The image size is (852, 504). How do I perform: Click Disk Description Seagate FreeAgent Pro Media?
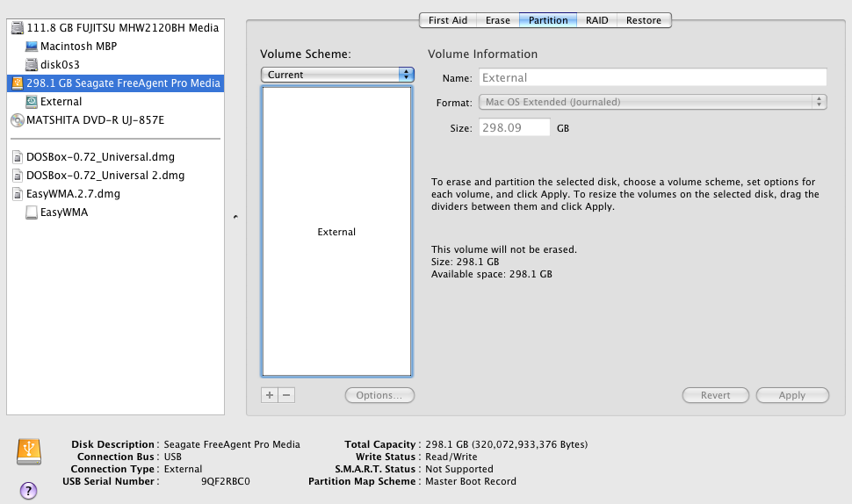click(232, 444)
